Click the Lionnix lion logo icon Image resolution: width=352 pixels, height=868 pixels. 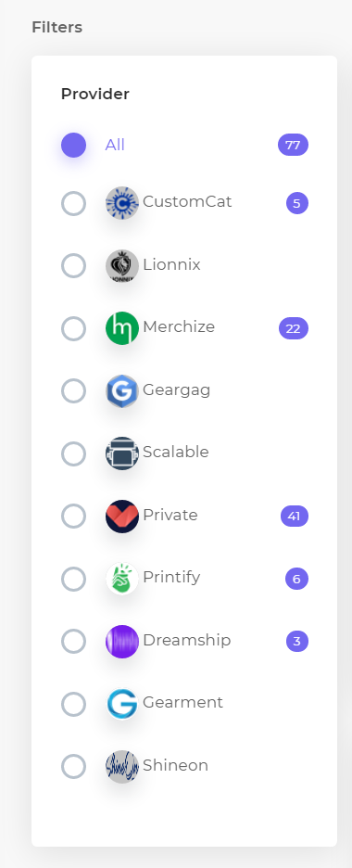click(x=122, y=266)
